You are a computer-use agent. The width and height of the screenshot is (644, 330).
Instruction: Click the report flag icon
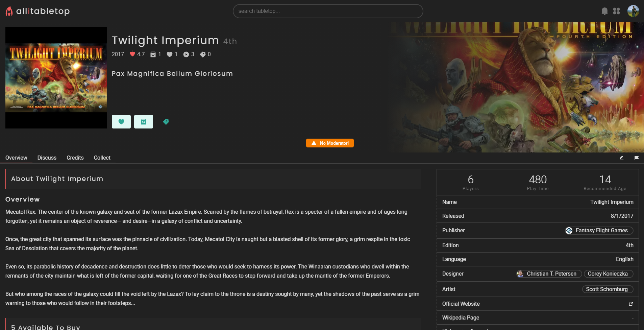(637, 158)
